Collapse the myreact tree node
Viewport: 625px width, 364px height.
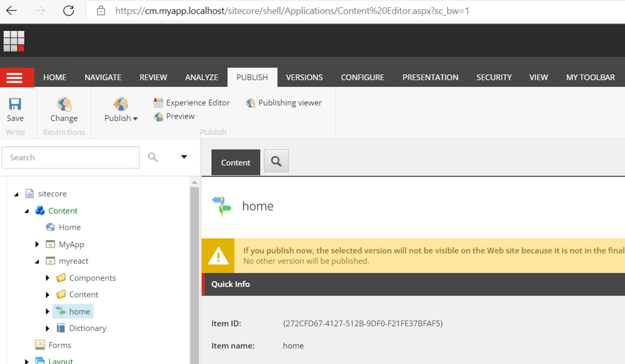tap(37, 262)
